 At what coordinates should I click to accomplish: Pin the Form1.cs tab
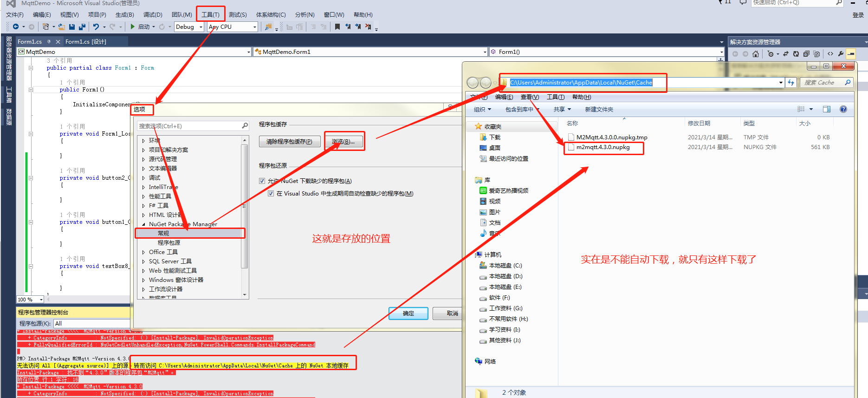coord(49,42)
